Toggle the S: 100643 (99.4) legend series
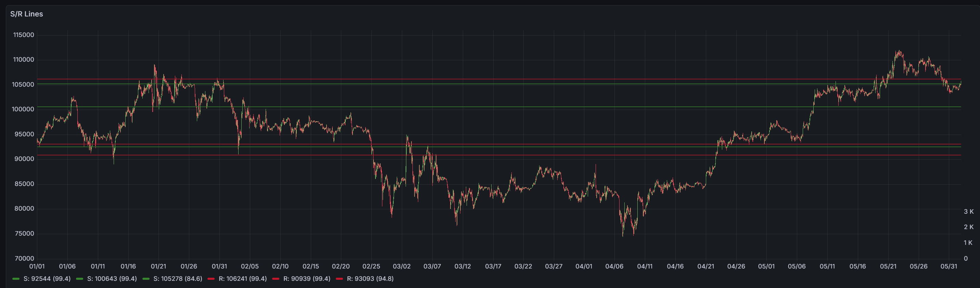 [x=112, y=278]
